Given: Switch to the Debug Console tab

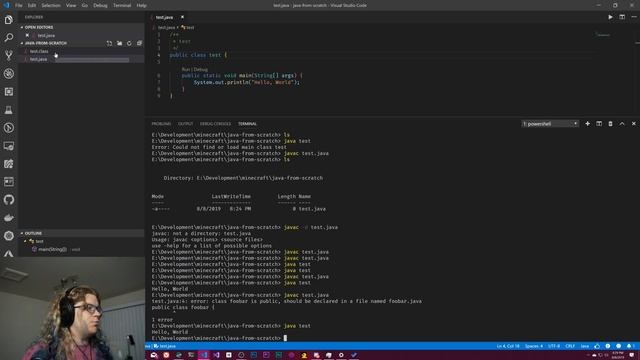Looking at the screenshot, I should pos(215,124).
